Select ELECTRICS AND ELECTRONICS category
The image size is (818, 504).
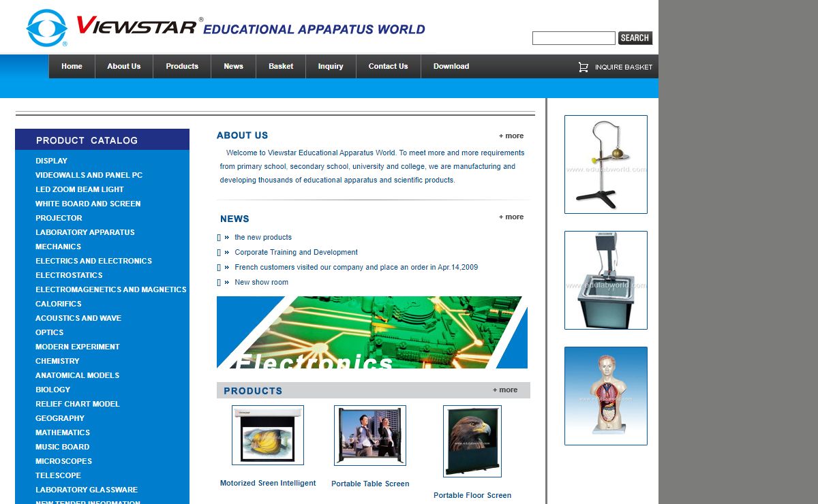[x=94, y=261]
